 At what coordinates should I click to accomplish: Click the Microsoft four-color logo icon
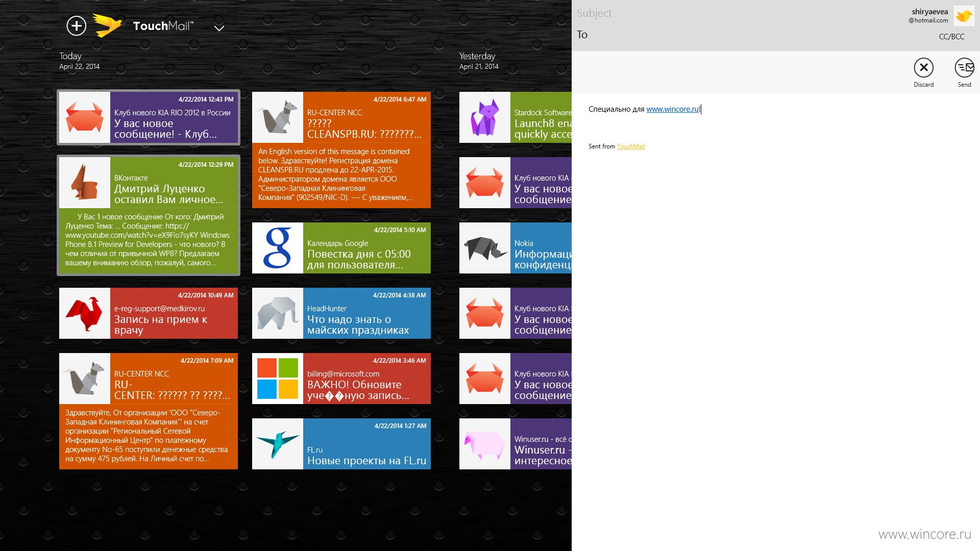[278, 379]
